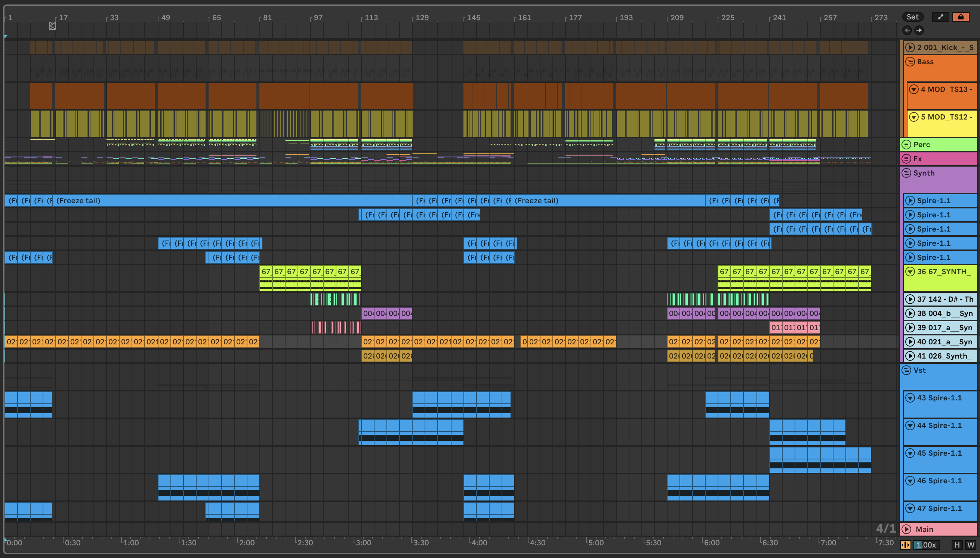Fold the 36 67_SYNTH track
This screenshot has height=558, width=980.
click(x=910, y=271)
